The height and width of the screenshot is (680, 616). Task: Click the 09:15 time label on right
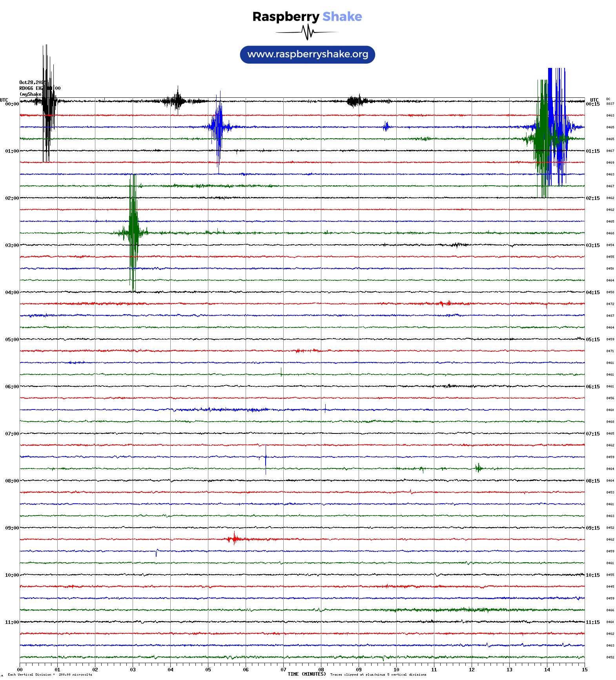592,528
